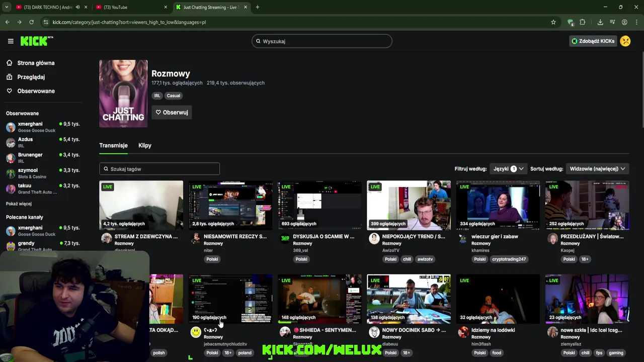Select the Casual category tag
This screenshot has width=644, height=362.
[x=173, y=96]
